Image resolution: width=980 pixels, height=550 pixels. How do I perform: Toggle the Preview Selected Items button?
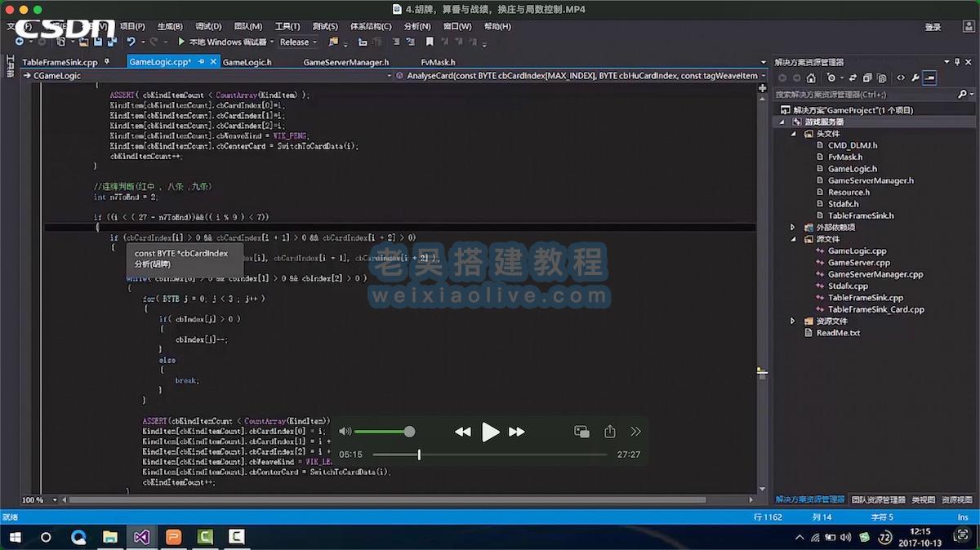coord(929,78)
